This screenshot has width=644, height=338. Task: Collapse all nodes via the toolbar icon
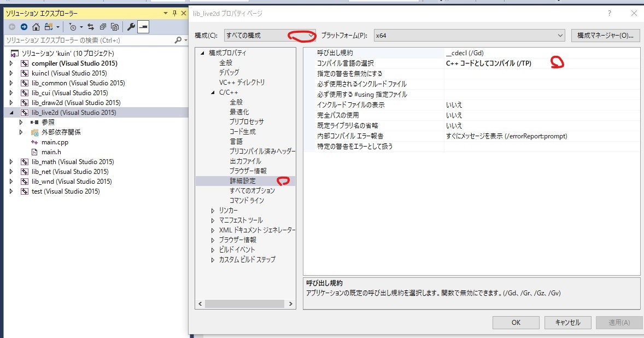(103, 27)
